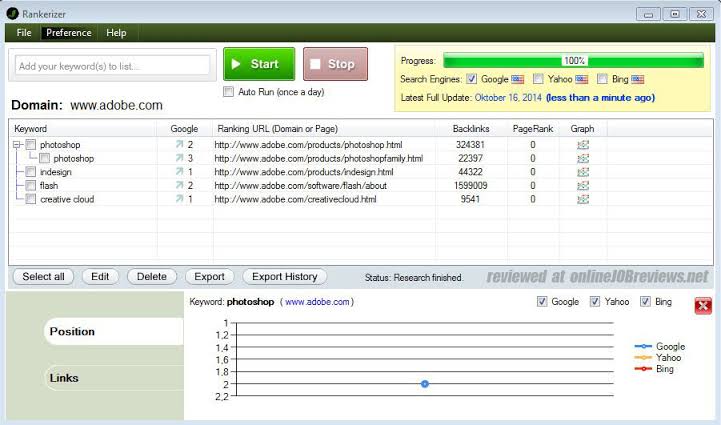Click the Rankerizer app logo icon
This screenshot has width=721, height=425.
coord(12,14)
